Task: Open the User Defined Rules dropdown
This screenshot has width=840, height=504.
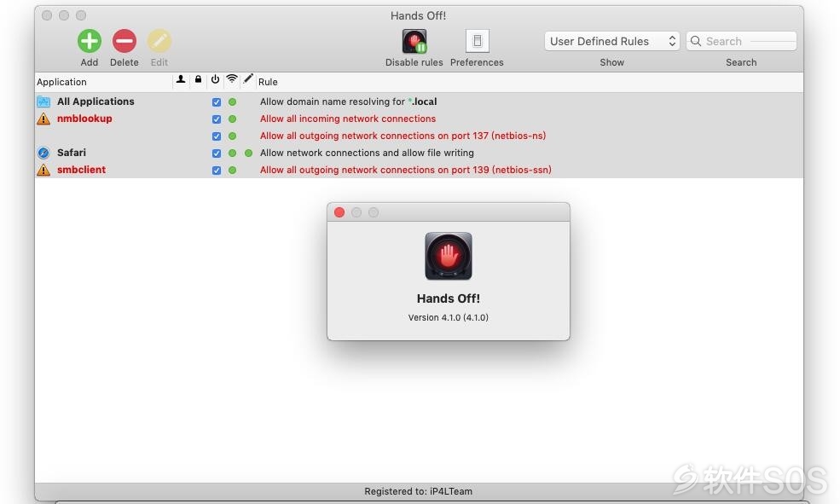Action: pos(612,41)
